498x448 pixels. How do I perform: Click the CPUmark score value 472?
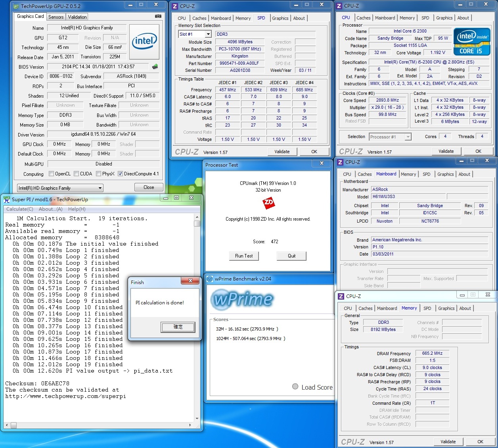tap(274, 242)
